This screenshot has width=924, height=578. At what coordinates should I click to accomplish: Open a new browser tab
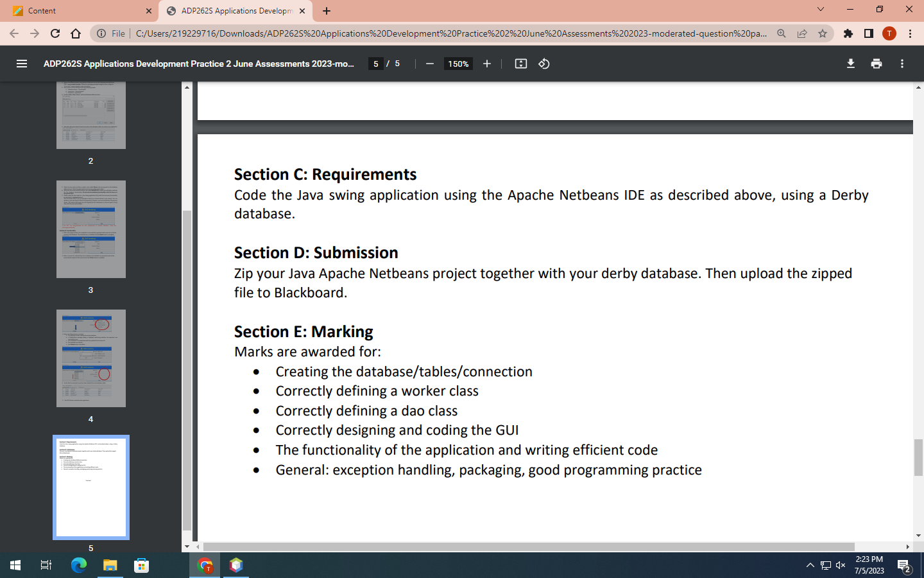point(327,10)
